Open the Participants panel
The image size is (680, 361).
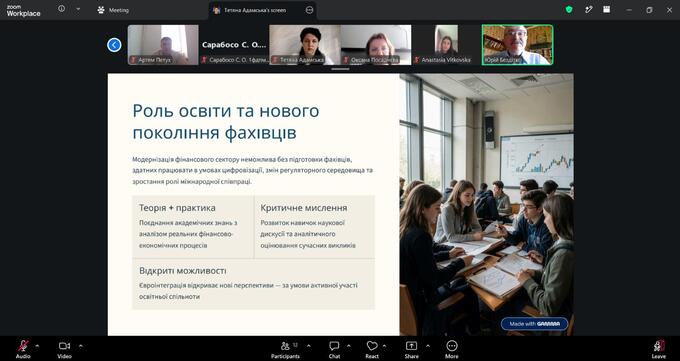click(x=285, y=349)
